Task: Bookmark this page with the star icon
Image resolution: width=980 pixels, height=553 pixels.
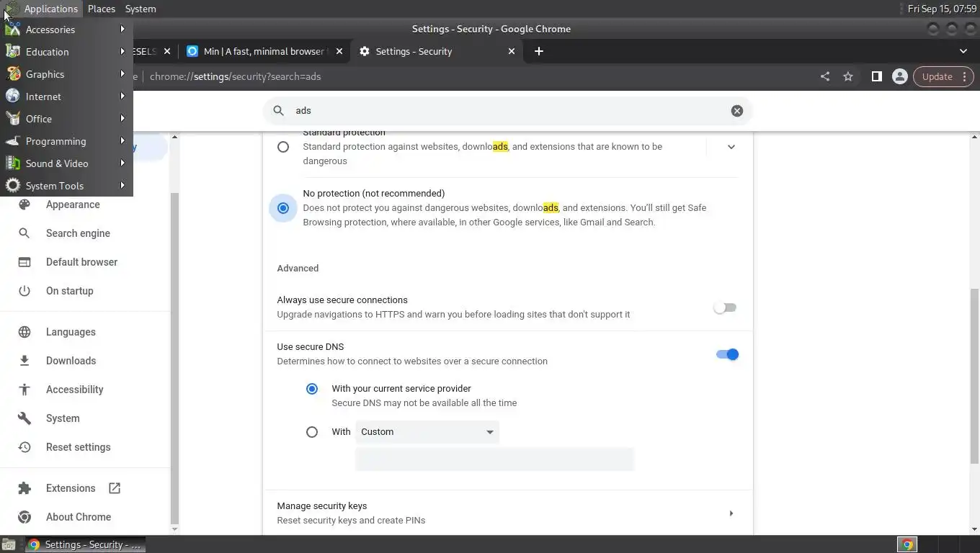Action: pos(848,76)
